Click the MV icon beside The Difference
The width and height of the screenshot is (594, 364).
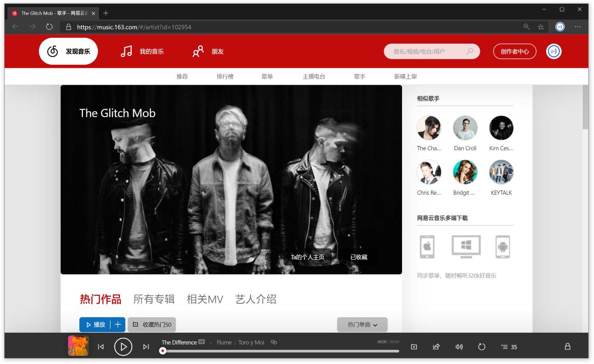coord(201,342)
